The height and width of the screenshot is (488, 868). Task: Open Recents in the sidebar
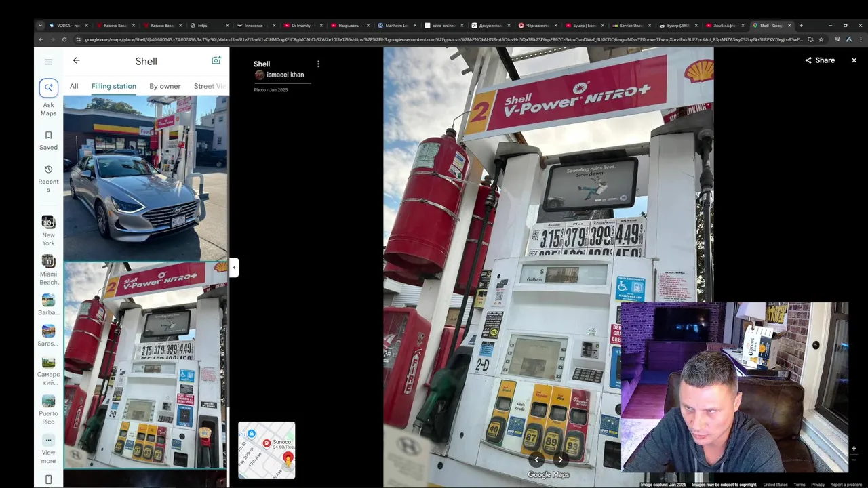pos(48,179)
